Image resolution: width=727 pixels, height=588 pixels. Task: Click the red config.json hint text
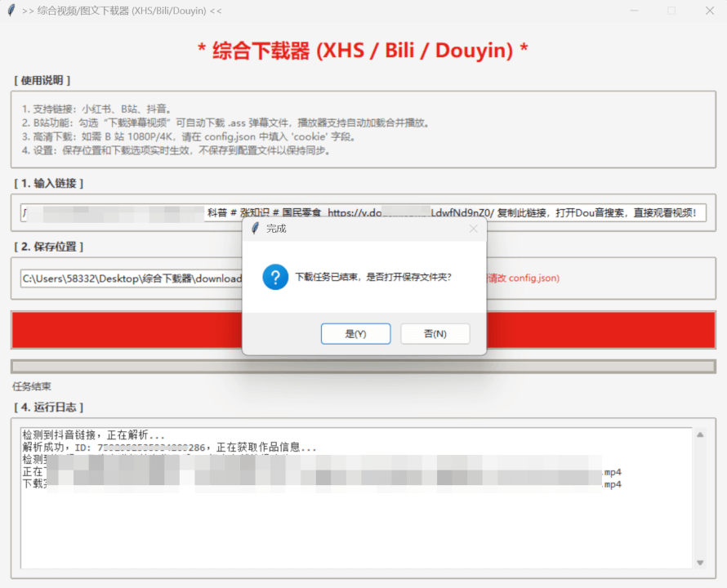coord(523,278)
